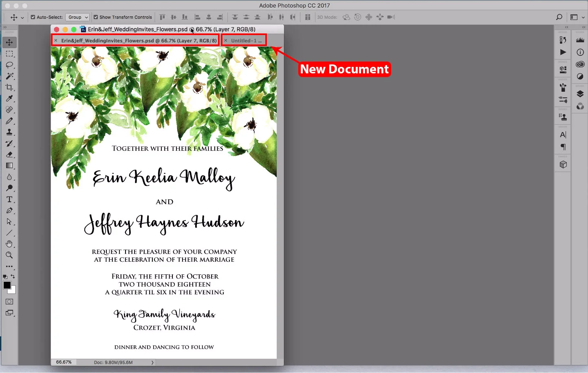Open the Auto-Select Group dropdown
588x373 pixels.
(77, 17)
